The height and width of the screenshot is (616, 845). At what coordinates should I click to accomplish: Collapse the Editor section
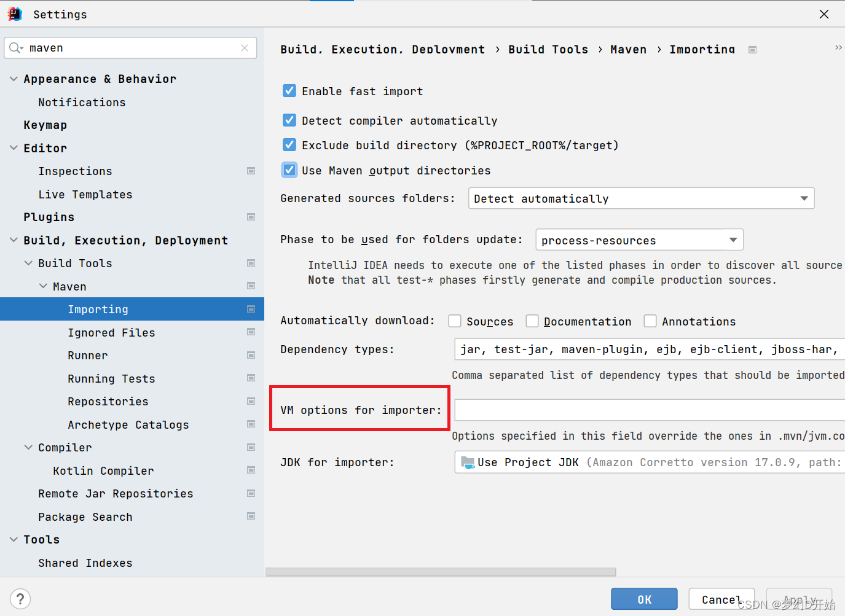point(14,147)
